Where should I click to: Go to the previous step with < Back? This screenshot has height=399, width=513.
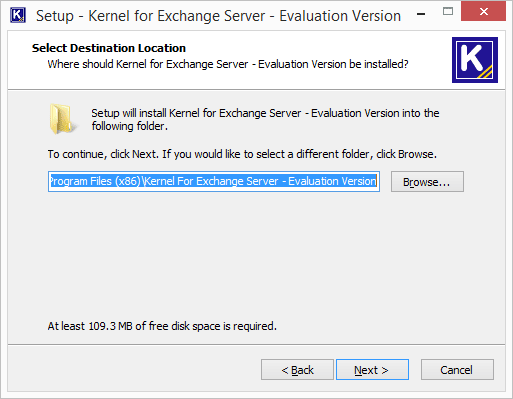(x=297, y=370)
